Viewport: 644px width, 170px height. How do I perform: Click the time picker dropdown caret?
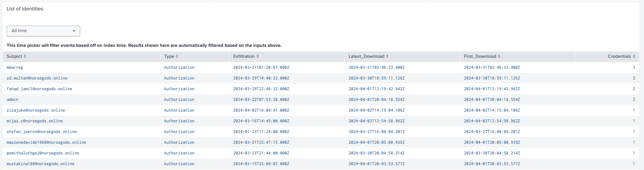click(74, 31)
